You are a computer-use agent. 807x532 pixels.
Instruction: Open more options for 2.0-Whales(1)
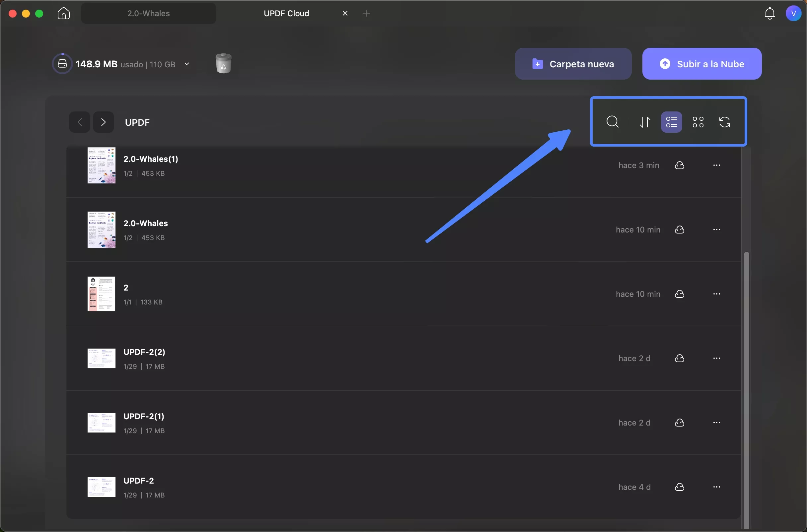pos(717,165)
